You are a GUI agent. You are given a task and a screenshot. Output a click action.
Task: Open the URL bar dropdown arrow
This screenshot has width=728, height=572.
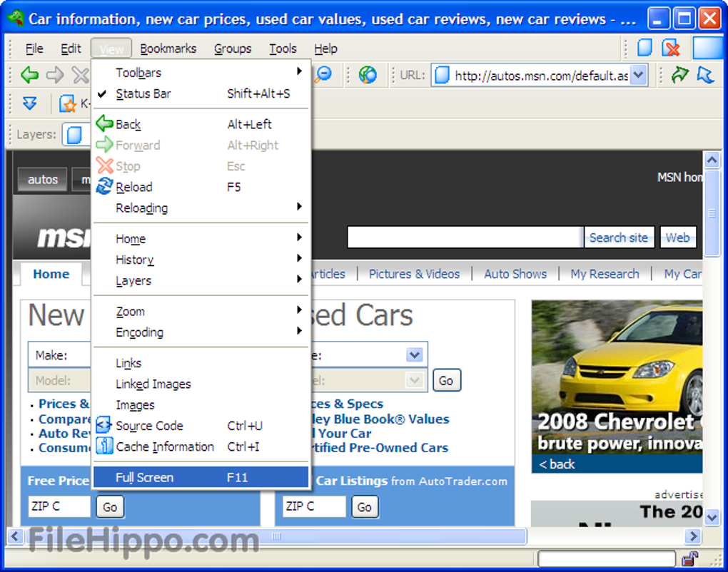point(638,75)
